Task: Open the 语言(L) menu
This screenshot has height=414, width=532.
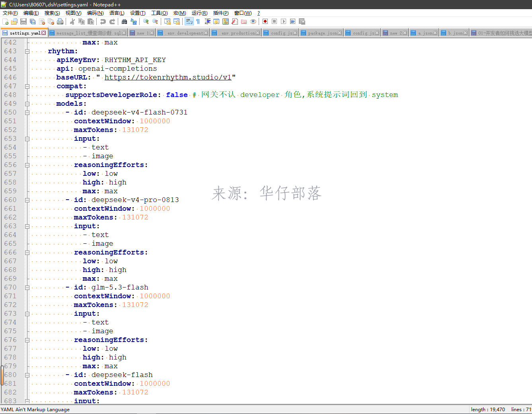Action: click(x=117, y=13)
